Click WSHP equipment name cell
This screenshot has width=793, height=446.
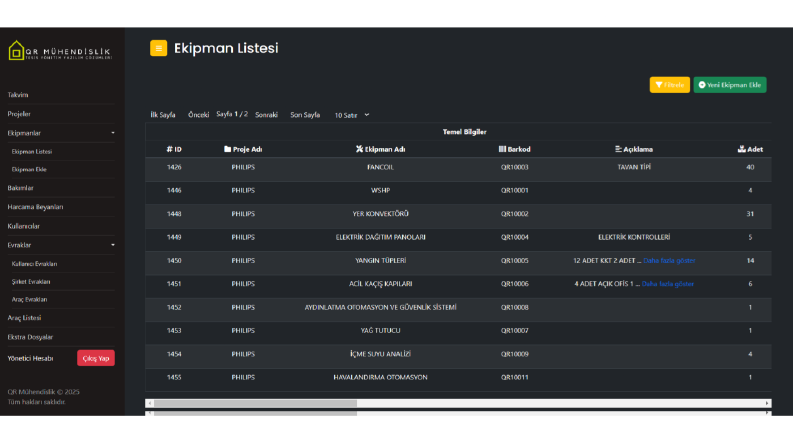(x=380, y=190)
